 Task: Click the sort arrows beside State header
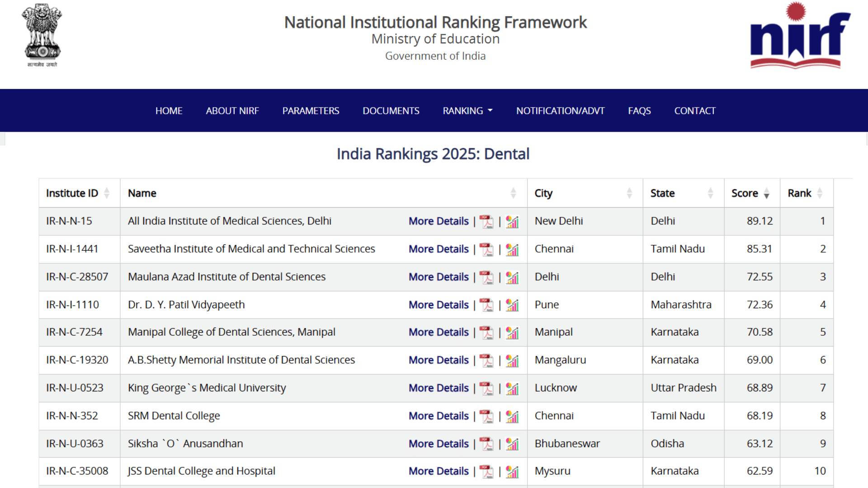click(x=710, y=193)
